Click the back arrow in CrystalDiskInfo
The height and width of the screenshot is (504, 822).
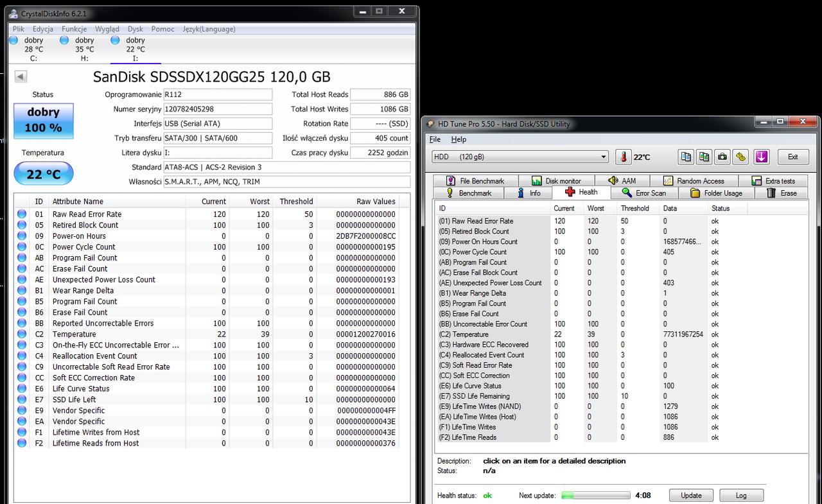(21, 76)
